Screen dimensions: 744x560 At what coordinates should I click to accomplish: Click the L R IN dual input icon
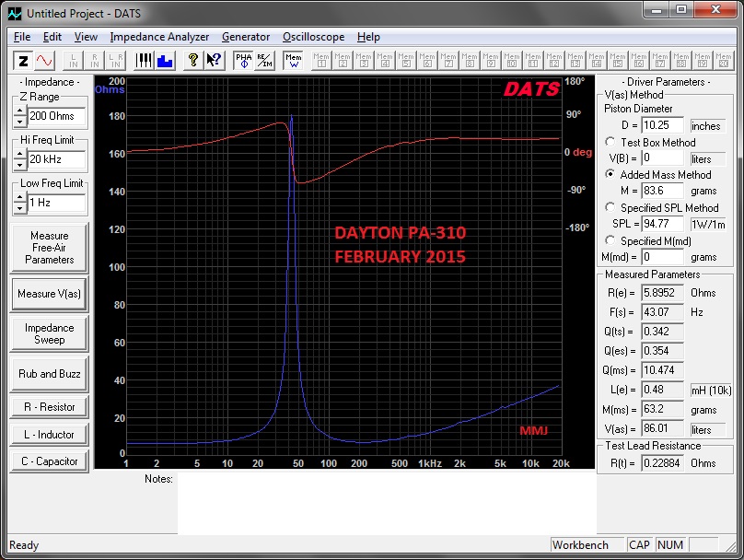116,60
